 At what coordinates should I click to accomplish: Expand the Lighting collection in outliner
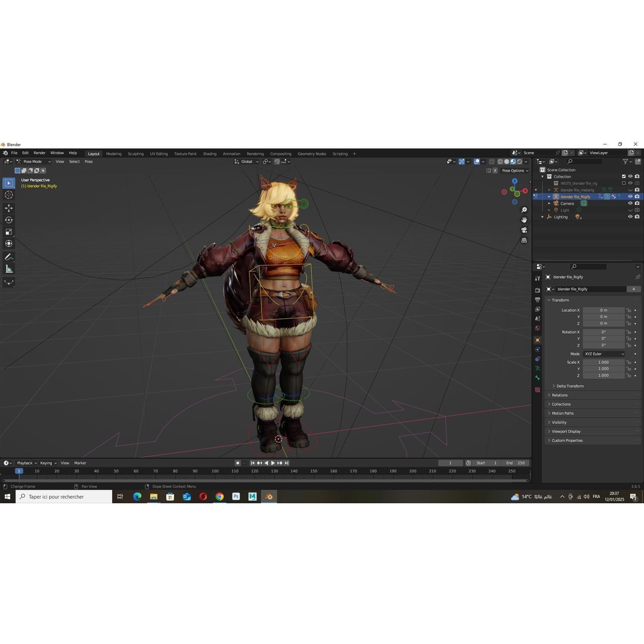click(543, 217)
